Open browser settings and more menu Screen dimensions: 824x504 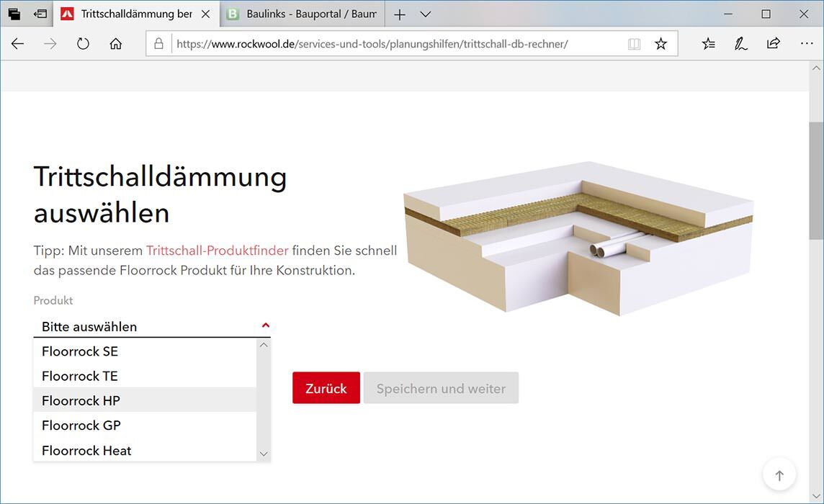point(807,44)
